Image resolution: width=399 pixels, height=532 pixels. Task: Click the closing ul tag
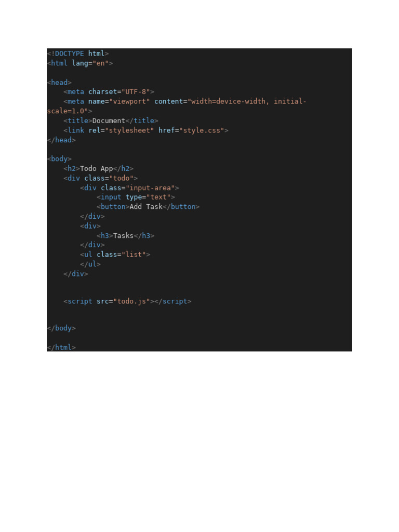click(90, 264)
